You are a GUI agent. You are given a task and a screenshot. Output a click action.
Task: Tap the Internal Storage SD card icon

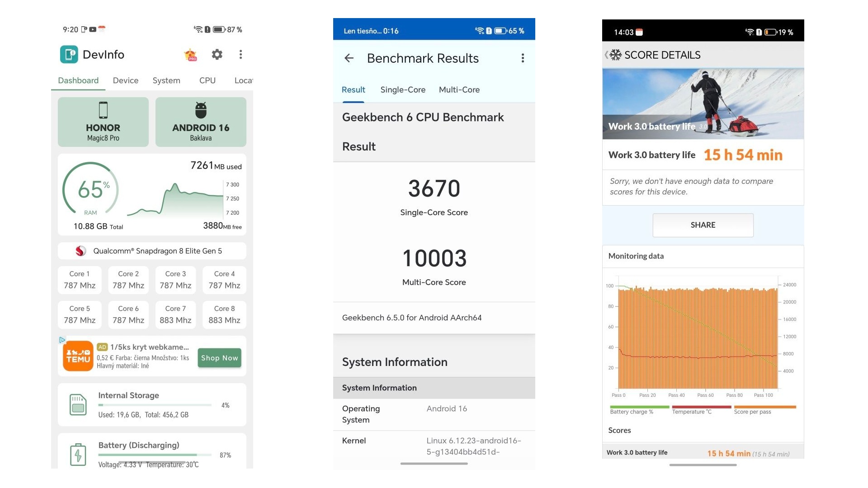78,404
